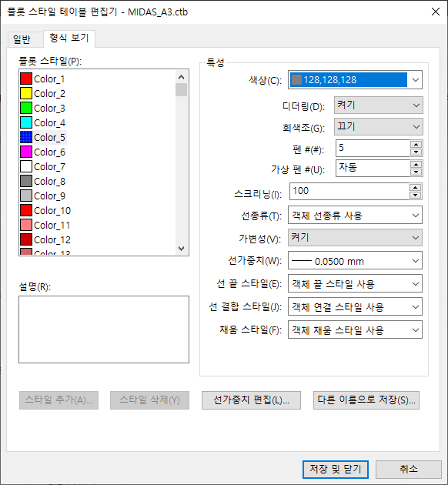Switch to the 일반 tab
This screenshot has width=448, height=485.
click(x=22, y=39)
